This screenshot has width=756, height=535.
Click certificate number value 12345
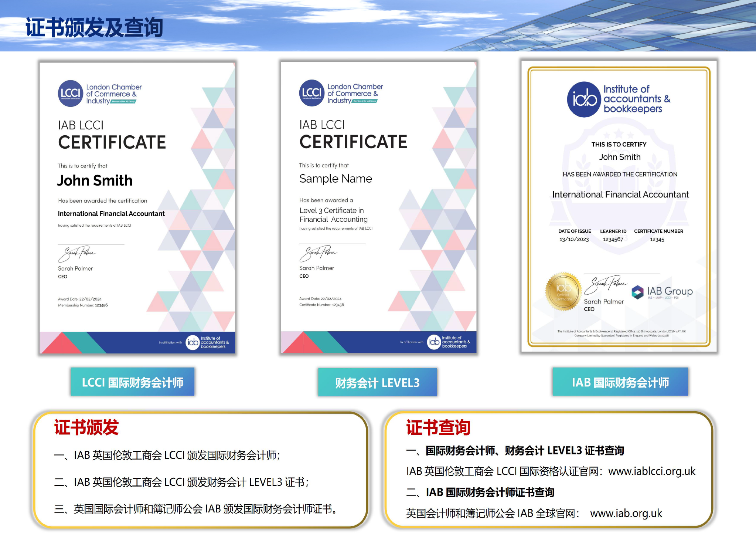pyautogui.click(x=657, y=239)
